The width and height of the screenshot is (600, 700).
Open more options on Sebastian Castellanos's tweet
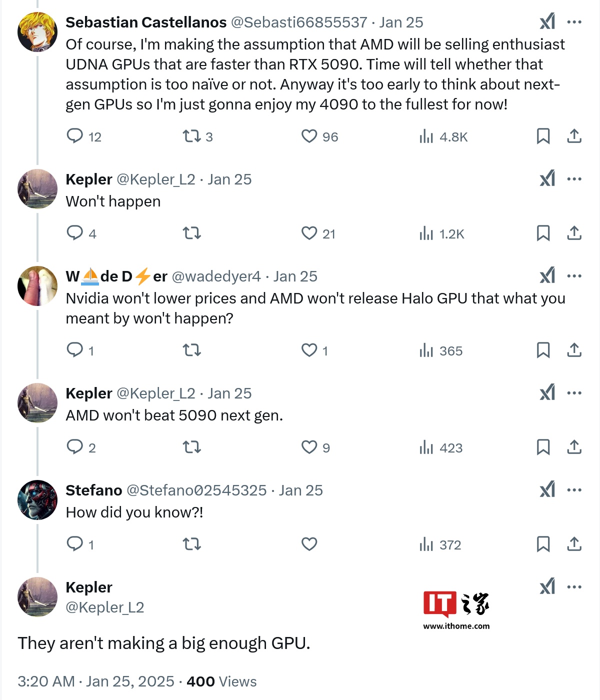574,22
